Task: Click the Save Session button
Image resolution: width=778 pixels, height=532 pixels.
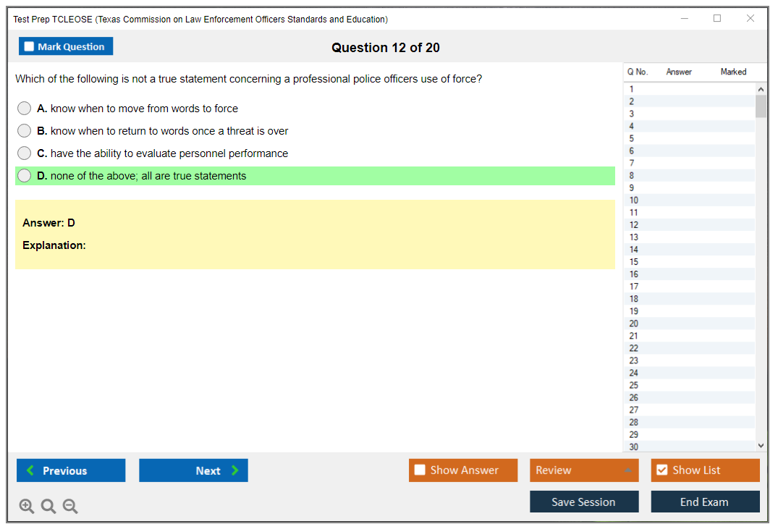Action: coord(584,502)
